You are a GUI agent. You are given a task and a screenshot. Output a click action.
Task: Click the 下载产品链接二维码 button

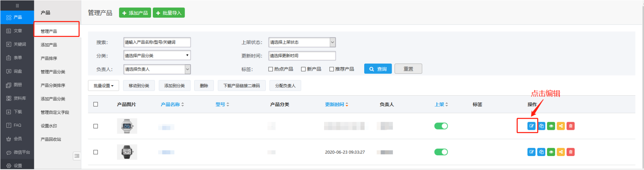242,86
